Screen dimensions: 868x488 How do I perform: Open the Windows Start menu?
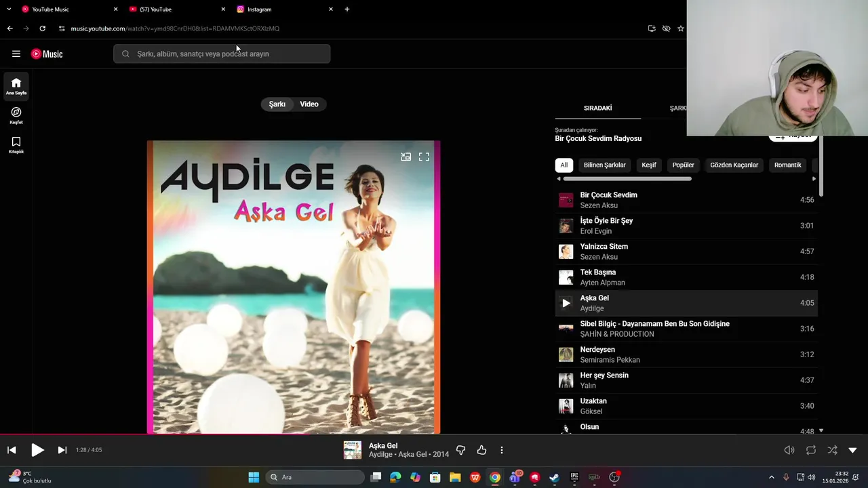pos(254,477)
